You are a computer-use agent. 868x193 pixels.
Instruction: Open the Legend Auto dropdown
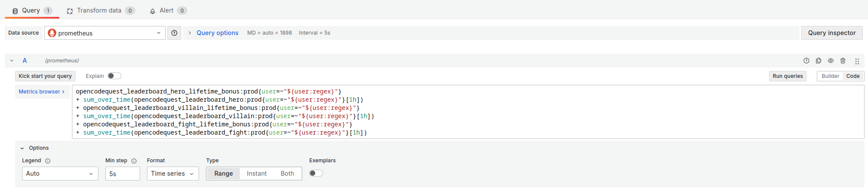tap(60, 174)
